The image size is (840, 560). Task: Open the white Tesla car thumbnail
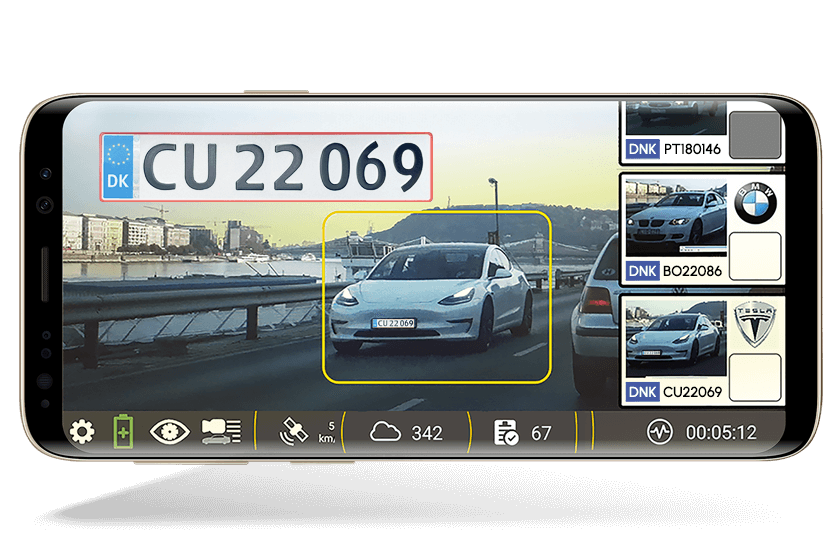[676, 339]
